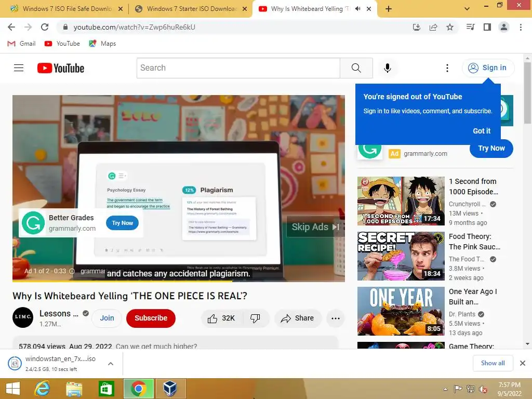Show all downloads
532x399 pixels.
point(493,363)
